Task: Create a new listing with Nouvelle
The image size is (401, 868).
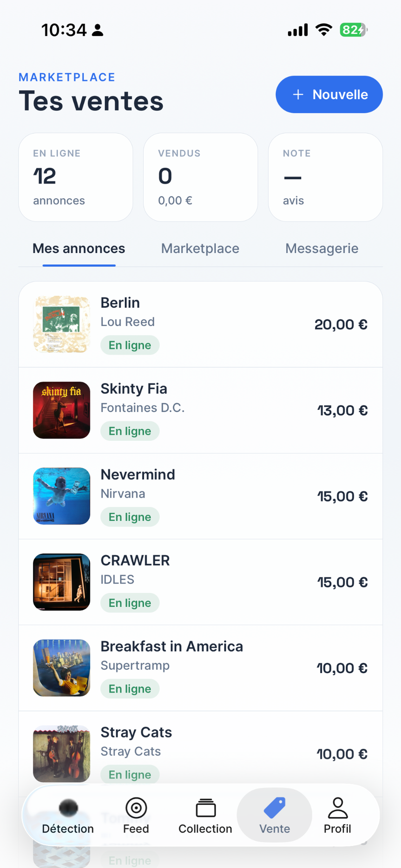Action: [329, 94]
